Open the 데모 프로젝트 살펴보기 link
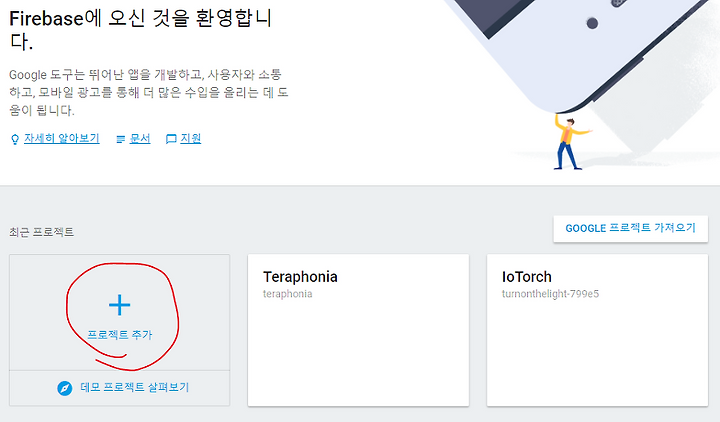This screenshot has width=720, height=422. coord(135,388)
